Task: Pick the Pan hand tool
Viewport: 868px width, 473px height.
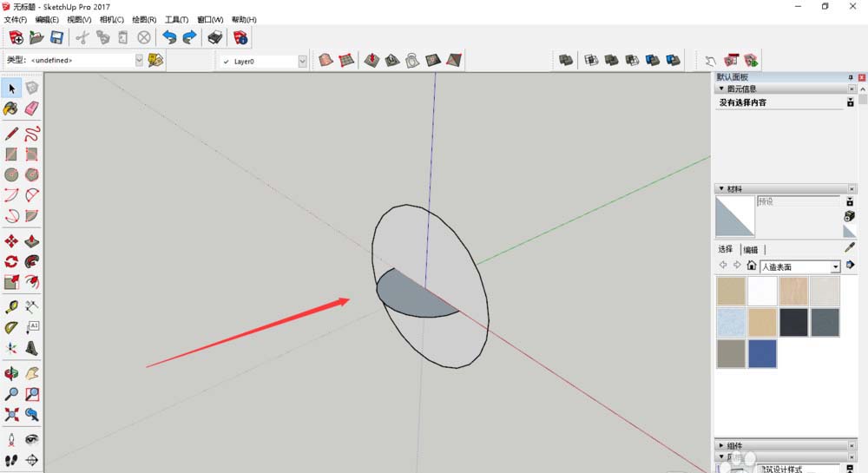Action: pos(31,373)
